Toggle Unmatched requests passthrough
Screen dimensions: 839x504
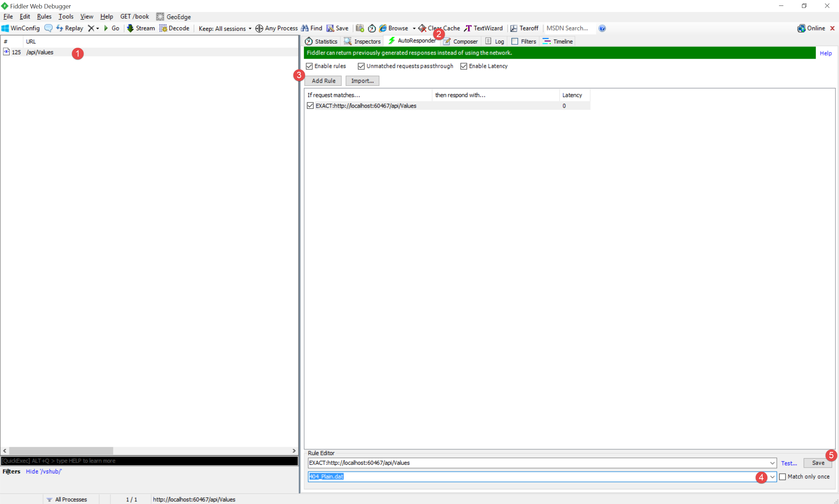[x=361, y=66]
